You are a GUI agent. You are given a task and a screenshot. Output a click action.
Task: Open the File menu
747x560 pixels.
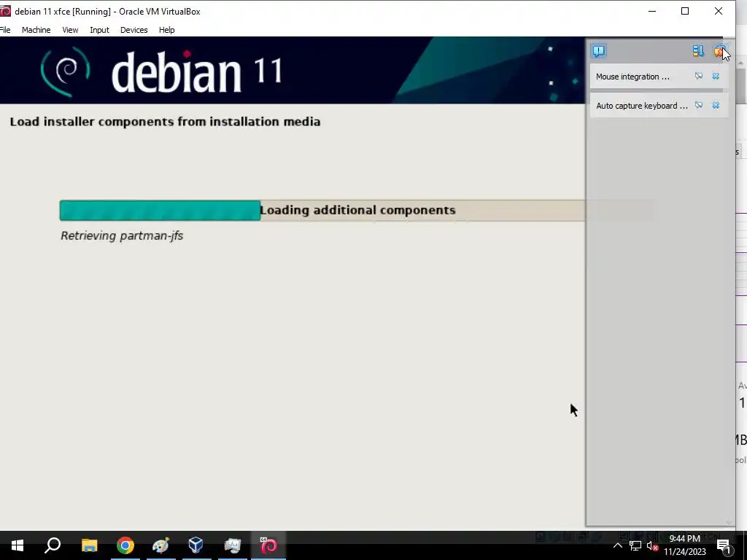tap(5, 29)
